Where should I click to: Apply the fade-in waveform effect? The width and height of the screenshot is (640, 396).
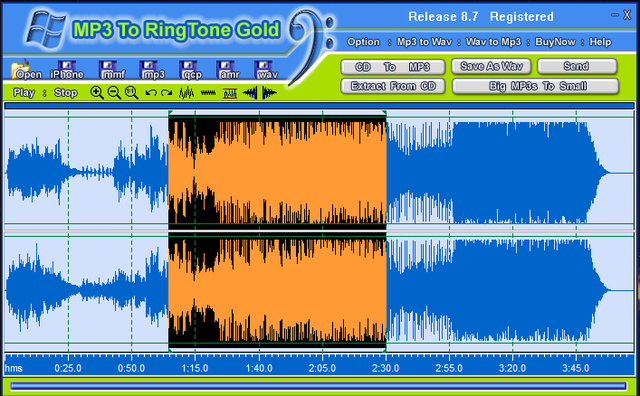click(250, 93)
